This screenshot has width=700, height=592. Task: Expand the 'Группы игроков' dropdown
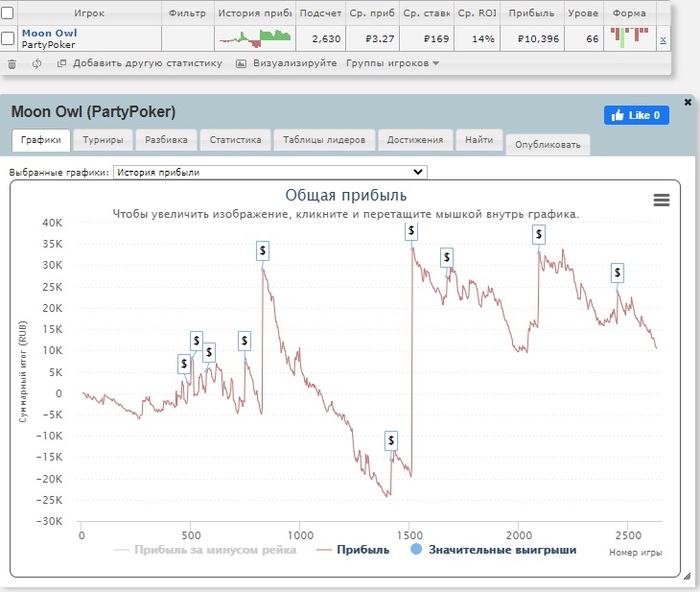[392, 63]
